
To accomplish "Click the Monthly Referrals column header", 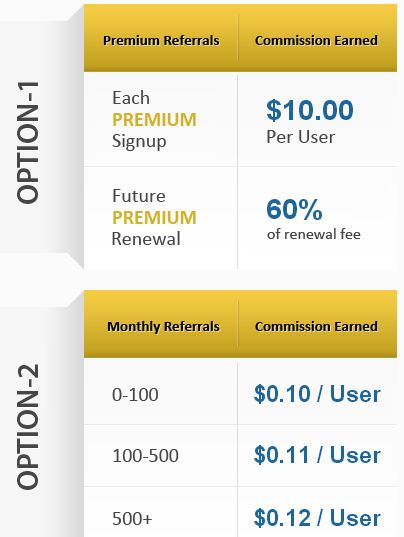I will pos(163,326).
